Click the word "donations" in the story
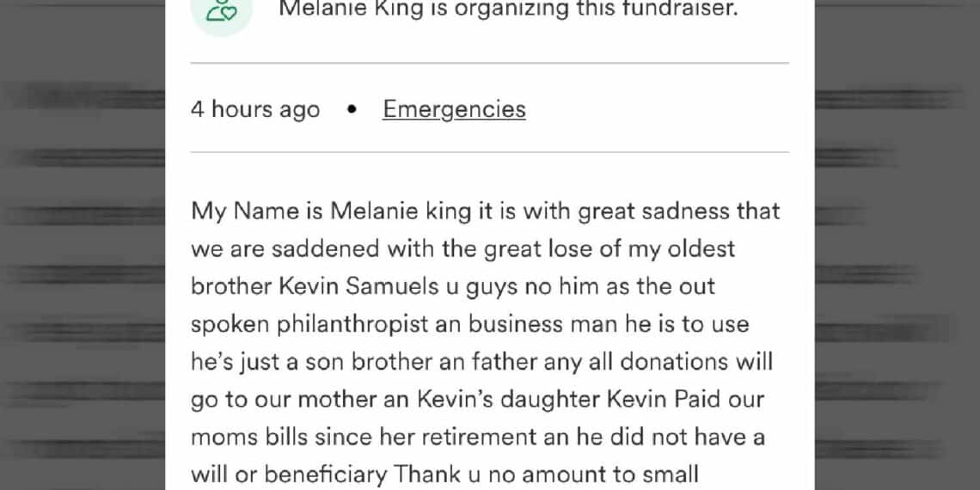The height and width of the screenshot is (490, 980). 673,362
